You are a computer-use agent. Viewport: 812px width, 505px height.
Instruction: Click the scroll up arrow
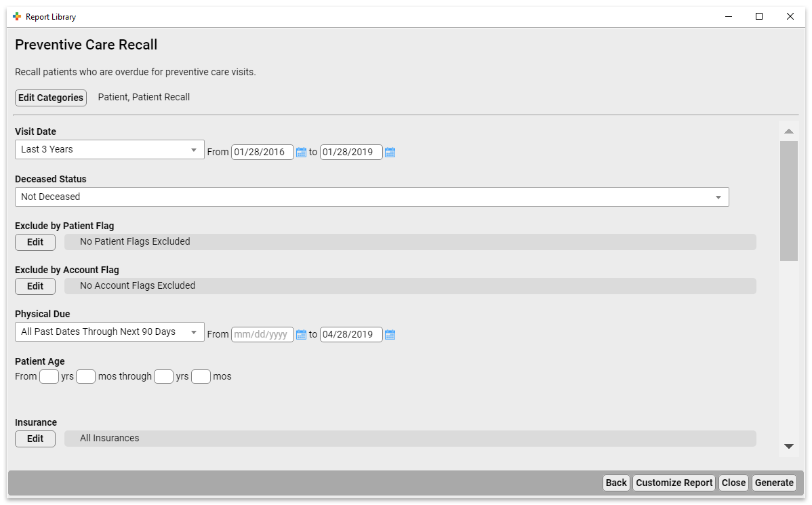(789, 132)
